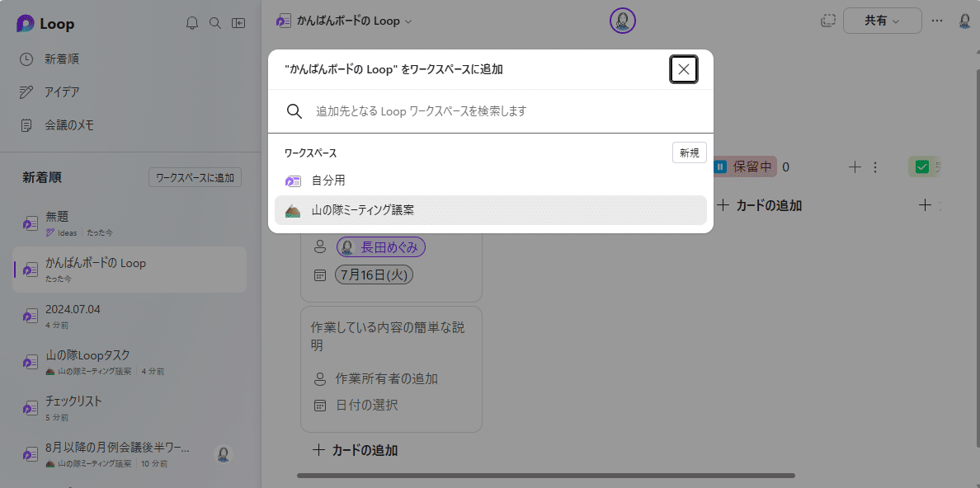Click page icon next to チェックリスト

30,409
